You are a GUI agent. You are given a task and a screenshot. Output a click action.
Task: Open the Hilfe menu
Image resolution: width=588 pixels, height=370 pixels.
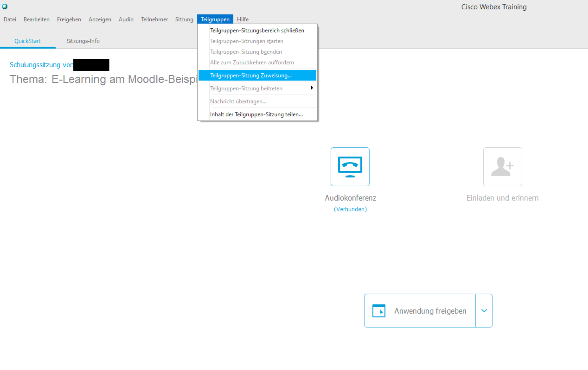(242, 19)
